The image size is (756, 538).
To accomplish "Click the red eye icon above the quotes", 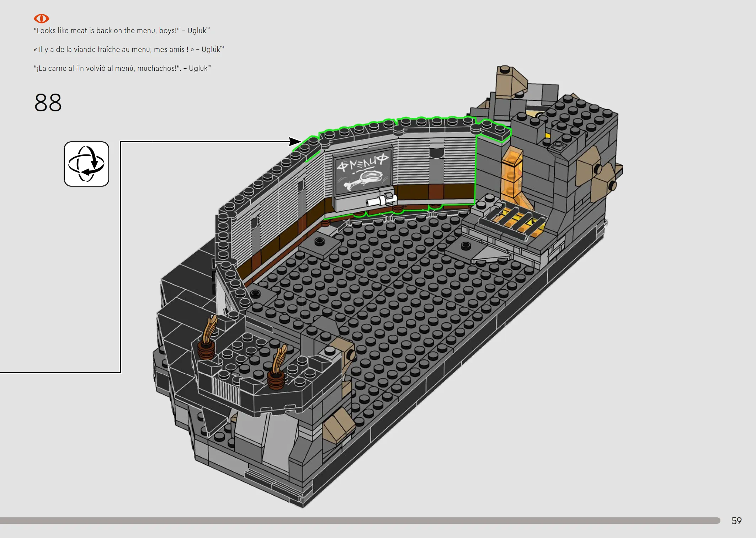I will 41,18.
